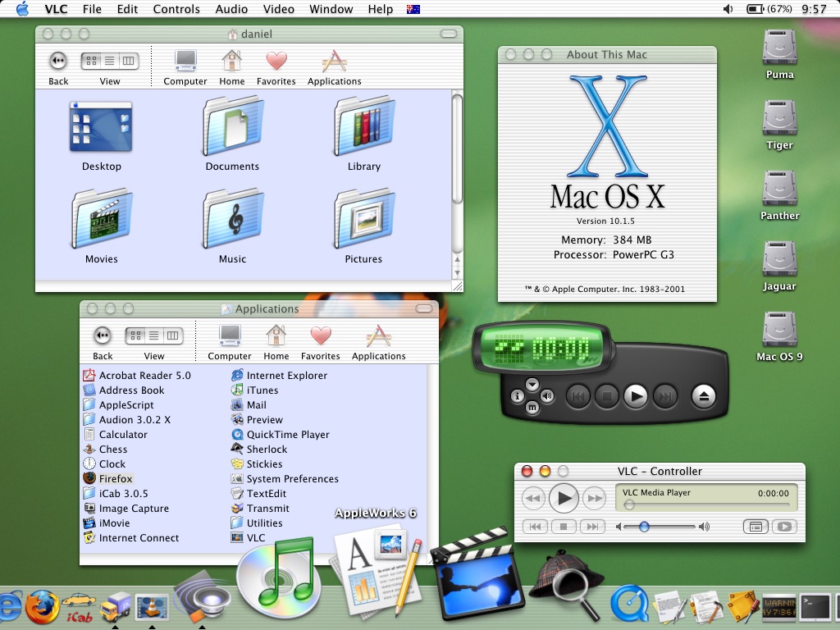Click VLC fast forward button

point(594,498)
